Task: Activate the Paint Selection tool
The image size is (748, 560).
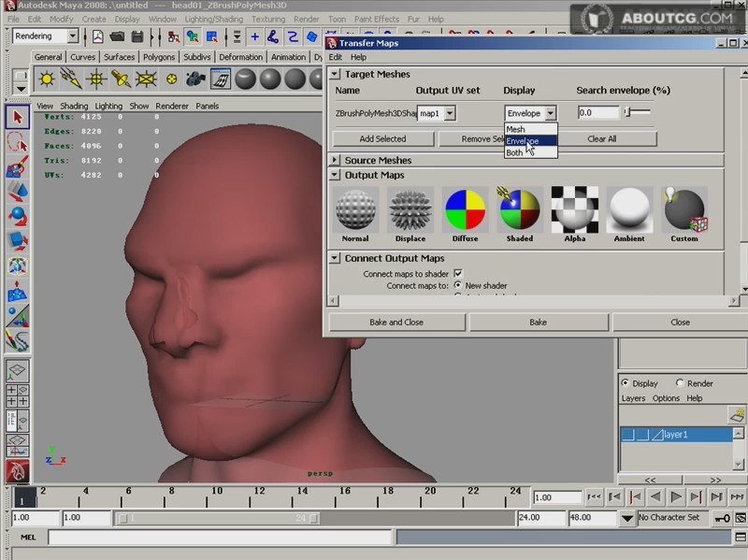Action: point(18,167)
